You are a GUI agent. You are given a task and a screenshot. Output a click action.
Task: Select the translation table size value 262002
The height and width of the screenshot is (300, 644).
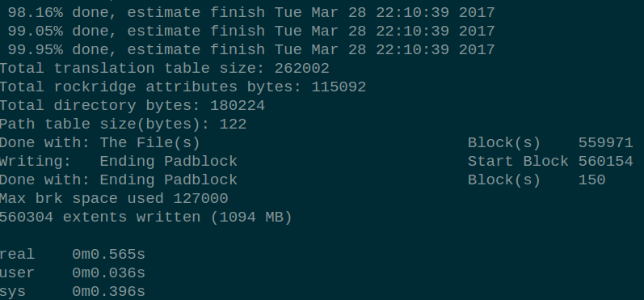pyautogui.click(x=302, y=68)
